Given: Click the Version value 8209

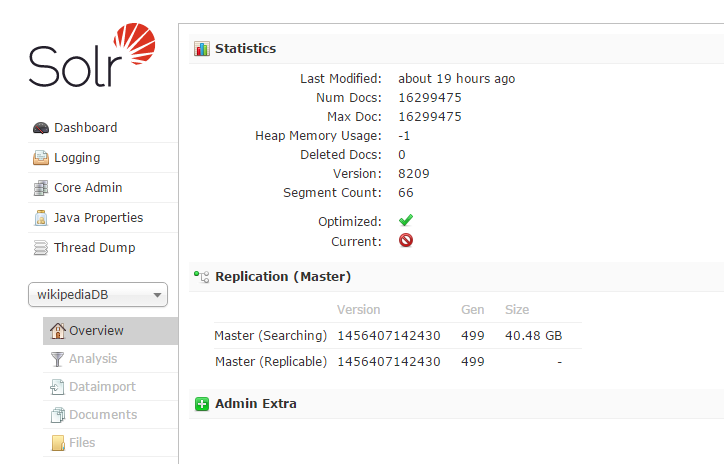Looking at the screenshot, I should (x=414, y=174).
